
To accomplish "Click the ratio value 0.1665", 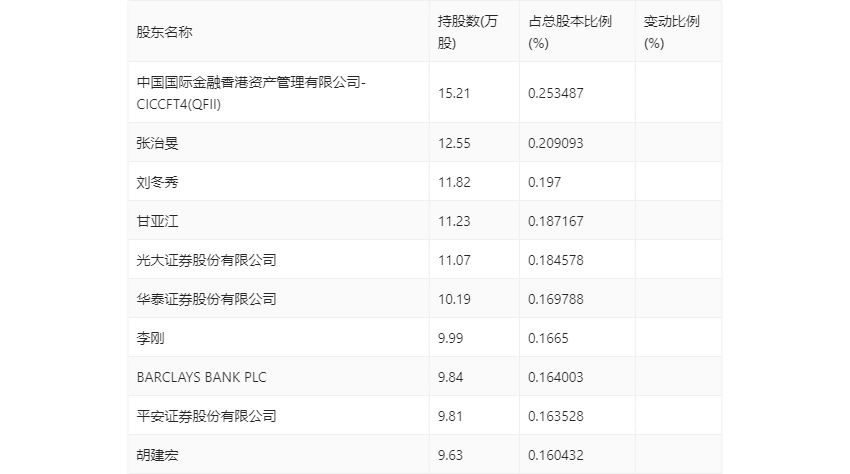I will (548, 338).
